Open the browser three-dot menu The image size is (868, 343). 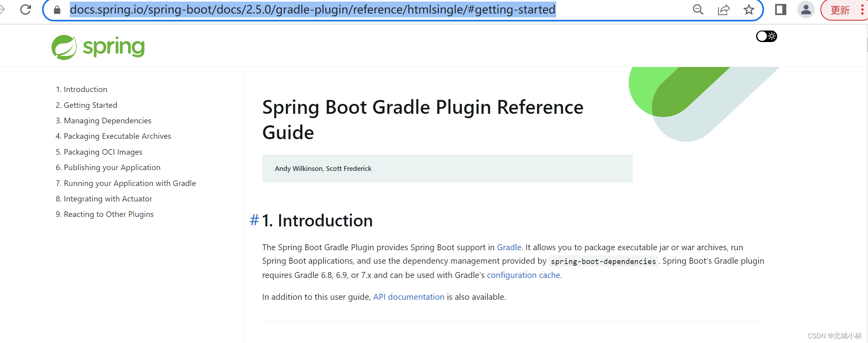coord(862,10)
